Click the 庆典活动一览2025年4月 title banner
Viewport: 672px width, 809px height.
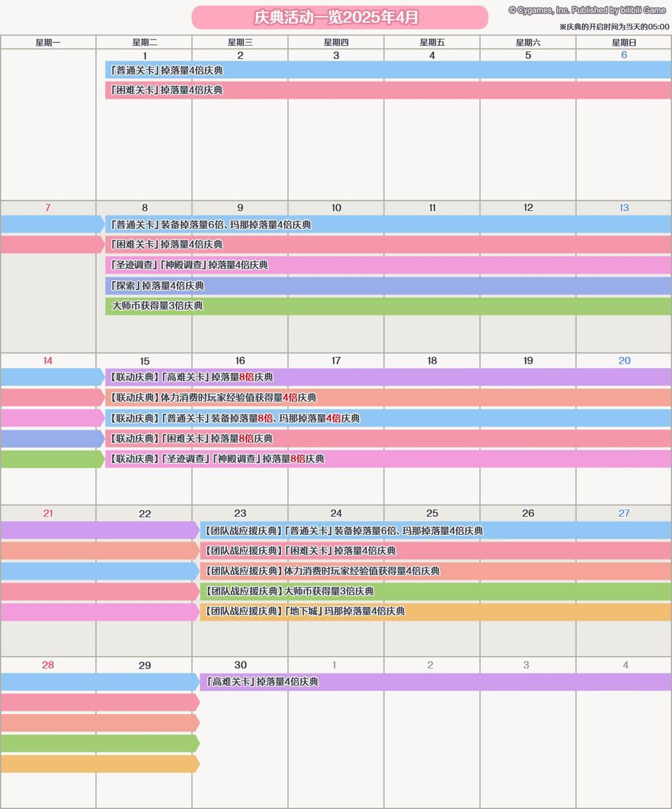[x=339, y=17]
